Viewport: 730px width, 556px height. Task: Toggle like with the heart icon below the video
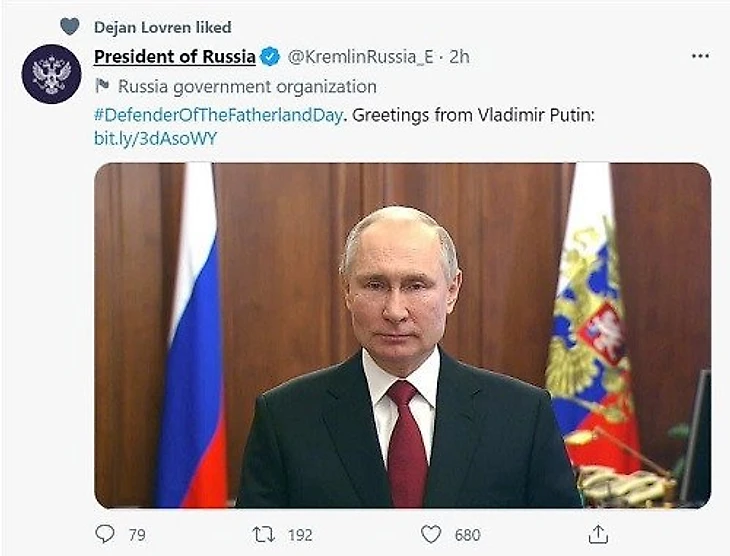[430, 535]
